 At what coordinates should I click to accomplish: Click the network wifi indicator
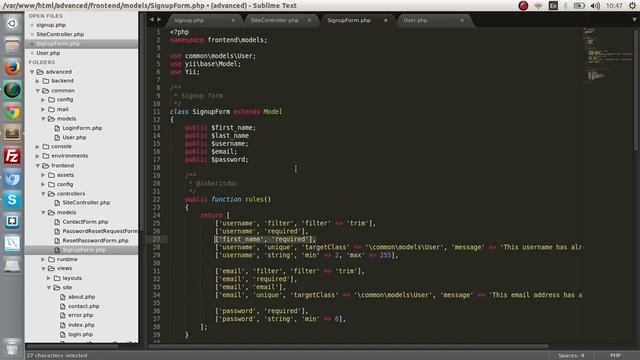[538, 6]
